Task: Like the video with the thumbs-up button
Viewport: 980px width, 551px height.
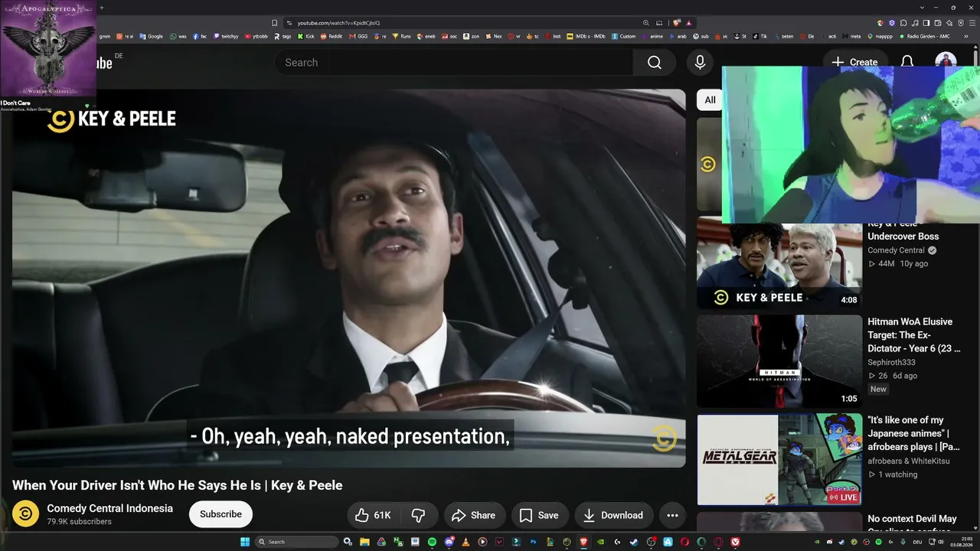Action: point(373,515)
